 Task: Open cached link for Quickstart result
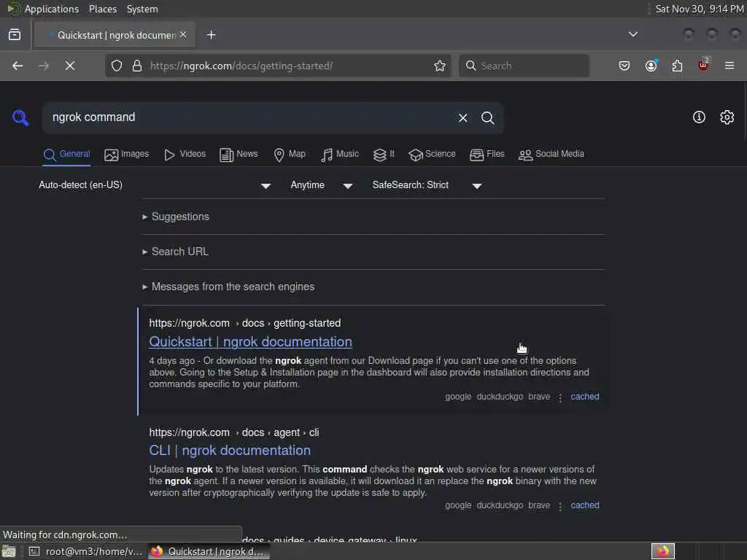[585, 397]
